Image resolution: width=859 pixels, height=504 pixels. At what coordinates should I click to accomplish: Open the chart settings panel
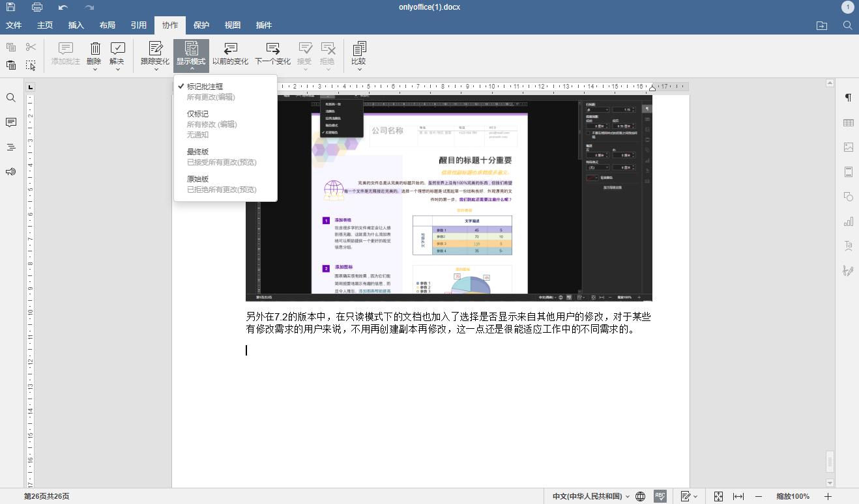(848, 221)
